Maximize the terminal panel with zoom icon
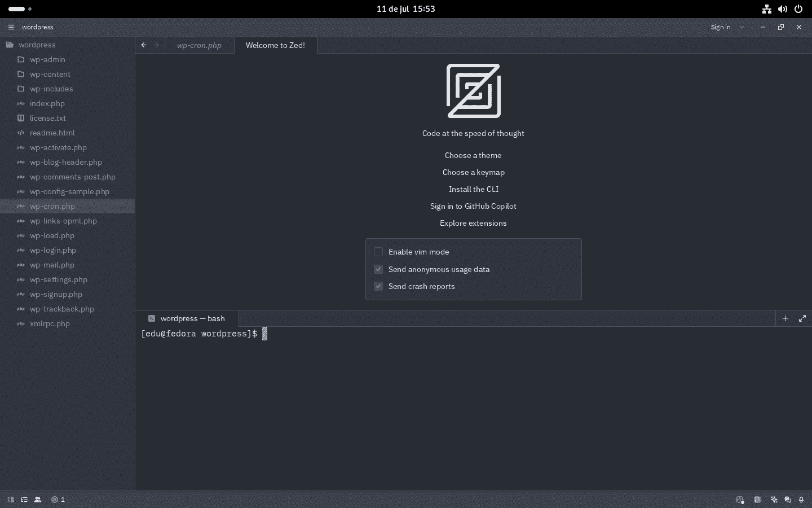The width and height of the screenshot is (812, 508). [x=802, y=318]
